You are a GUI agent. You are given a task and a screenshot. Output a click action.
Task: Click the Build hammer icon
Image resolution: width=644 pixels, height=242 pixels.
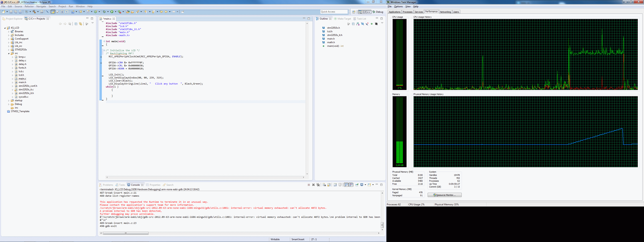point(34,12)
